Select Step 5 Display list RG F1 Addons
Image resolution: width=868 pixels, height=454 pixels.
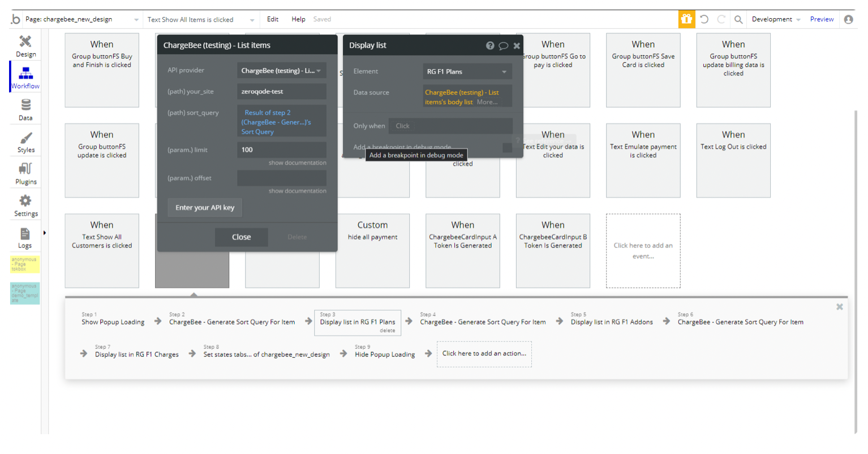tap(612, 319)
